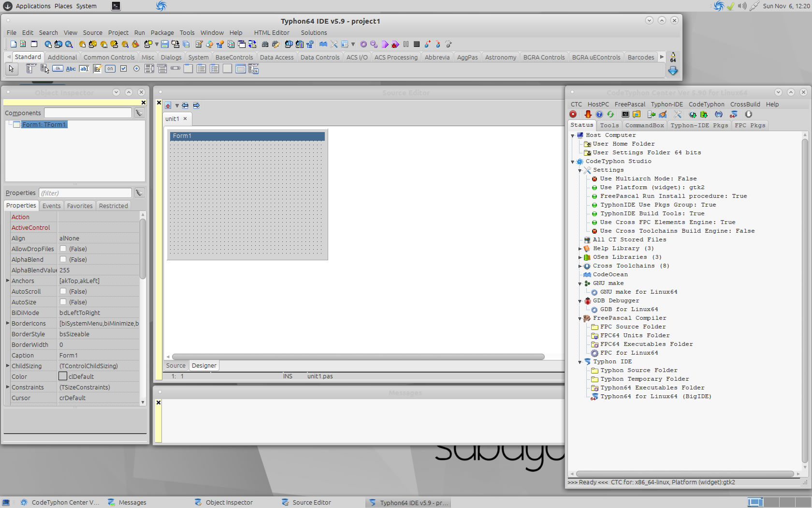Click the purple gear Compile icon
Image resolution: width=812 pixels, height=508 pixels.
tap(363, 44)
